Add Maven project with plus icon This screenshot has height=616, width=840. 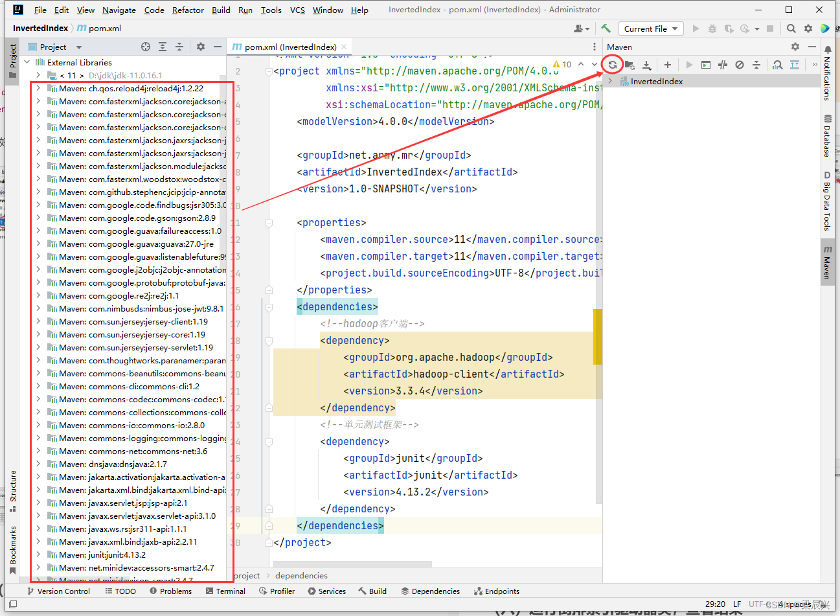pyautogui.click(x=668, y=65)
